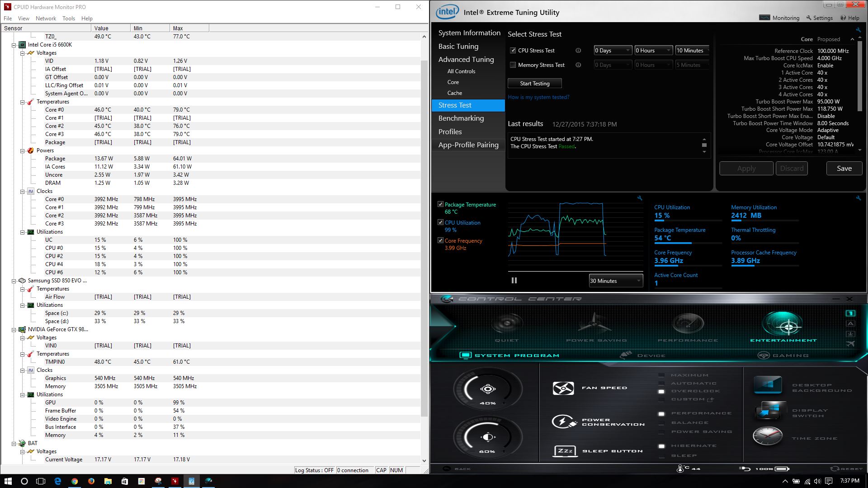The width and height of the screenshot is (868, 488).
Task: Click the Save button in XTU
Action: 844,168
